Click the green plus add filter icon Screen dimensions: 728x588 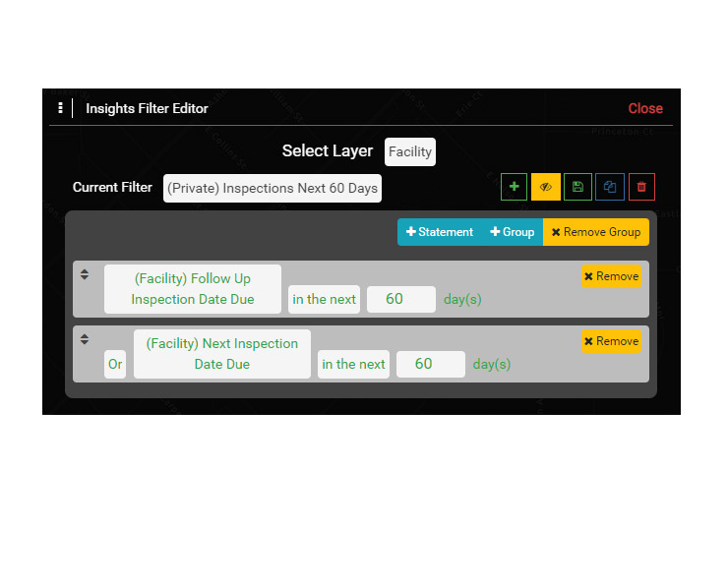514,187
